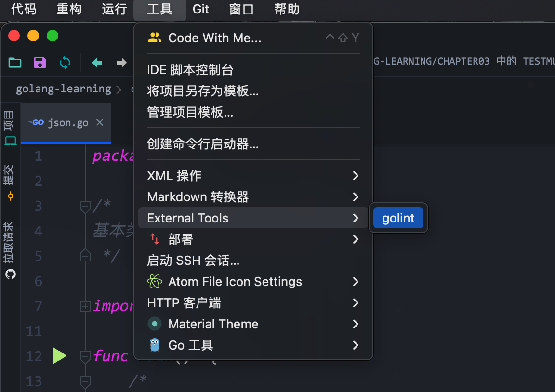The height and width of the screenshot is (392, 555).
Task: Select Code With Me menu entry
Action: (214, 38)
